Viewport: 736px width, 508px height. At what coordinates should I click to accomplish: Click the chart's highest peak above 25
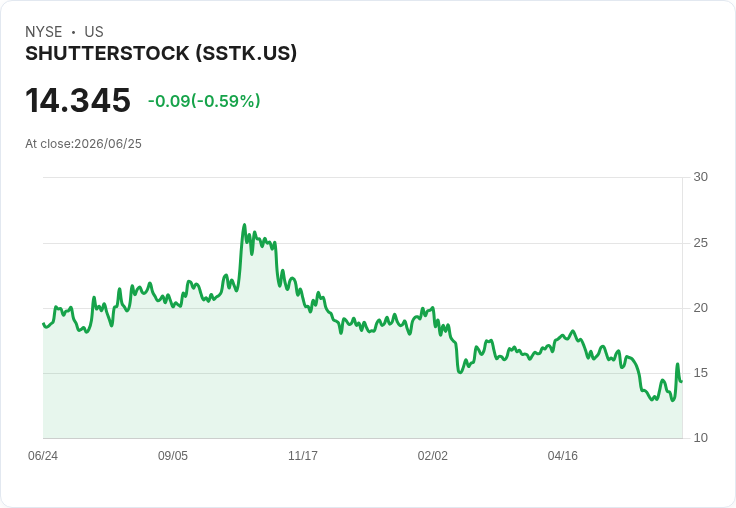(x=244, y=225)
